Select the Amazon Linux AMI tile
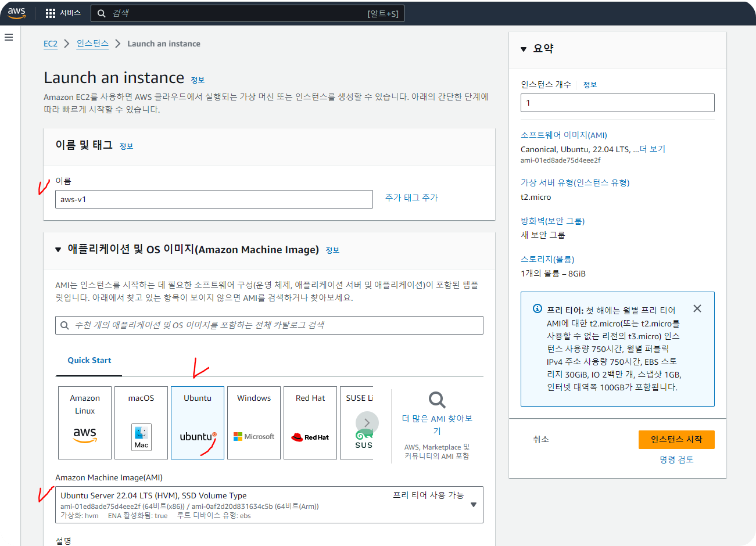Image resolution: width=756 pixels, height=546 pixels. tap(85, 423)
